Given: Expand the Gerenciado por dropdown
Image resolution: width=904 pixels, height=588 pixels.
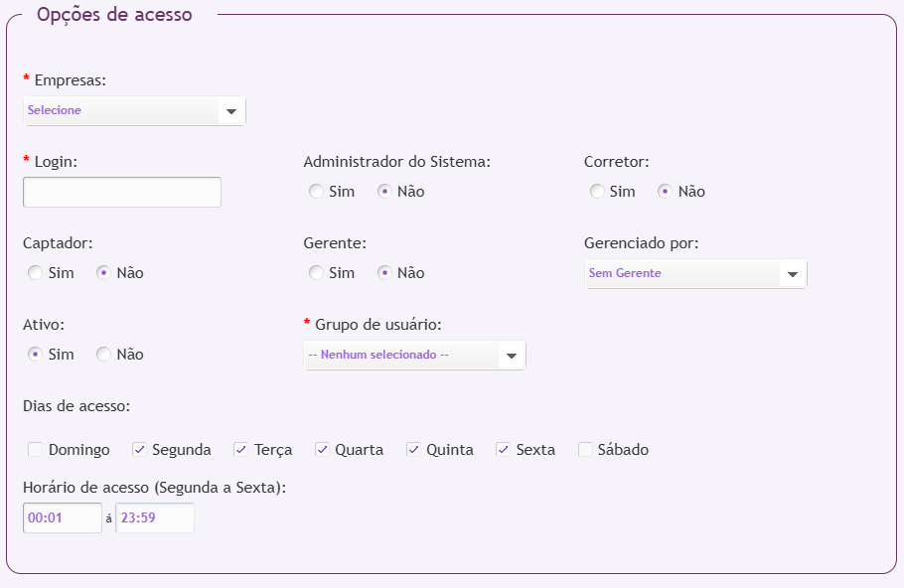Looking at the screenshot, I should 695,273.
